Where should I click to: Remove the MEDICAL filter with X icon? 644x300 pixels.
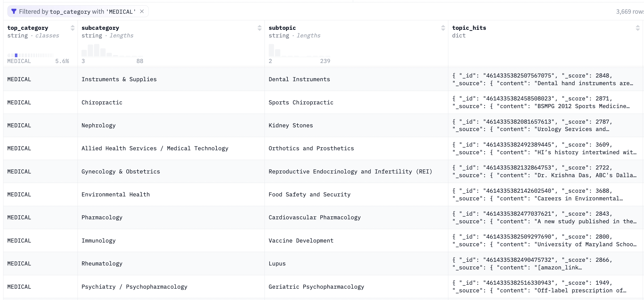click(142, 11)
